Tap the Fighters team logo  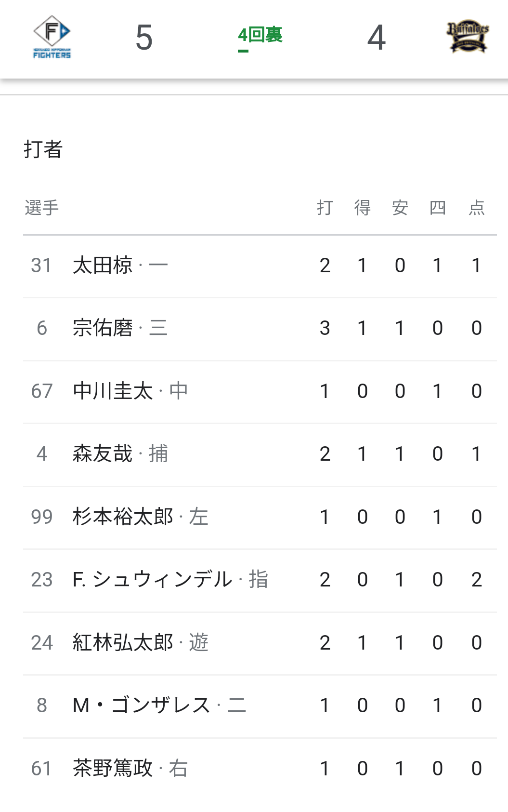(x=52, y=37)
